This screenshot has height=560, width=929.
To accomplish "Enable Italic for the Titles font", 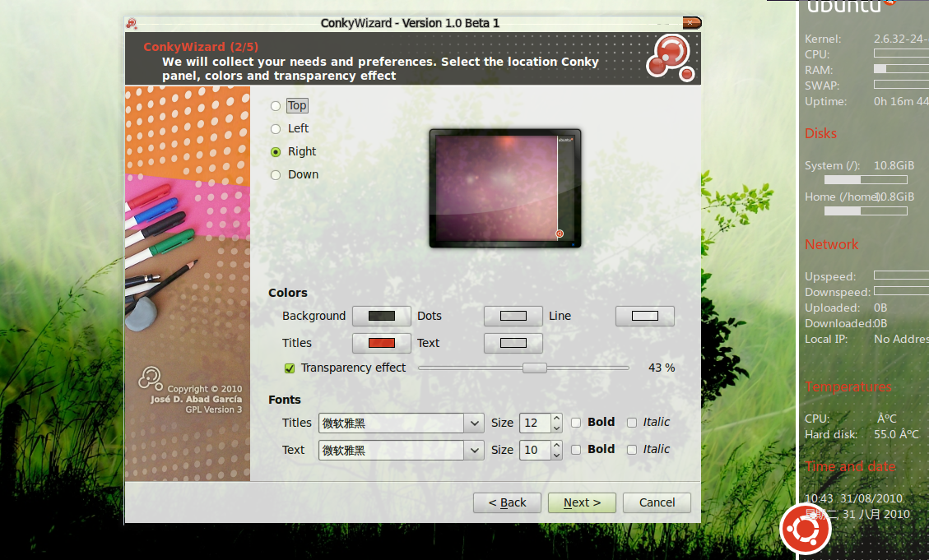I will pyautogui.click(x=632, y=423).
